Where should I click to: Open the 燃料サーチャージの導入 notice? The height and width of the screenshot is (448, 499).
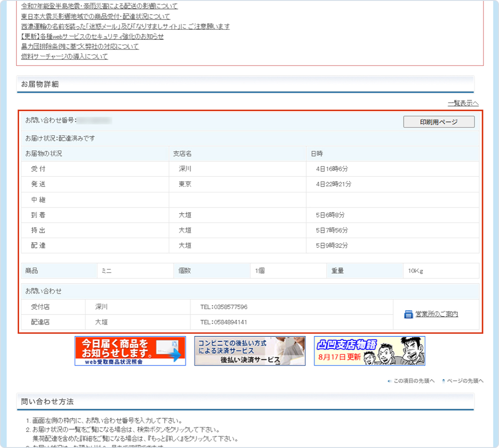coord(65,56)
